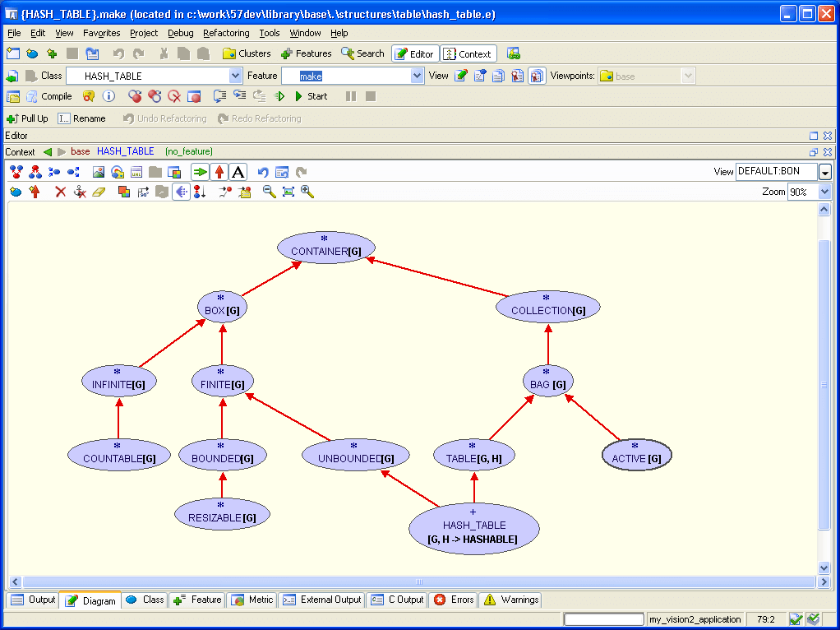Open the Class name dropdown
The image size is (840, 630).
[235, 76]
